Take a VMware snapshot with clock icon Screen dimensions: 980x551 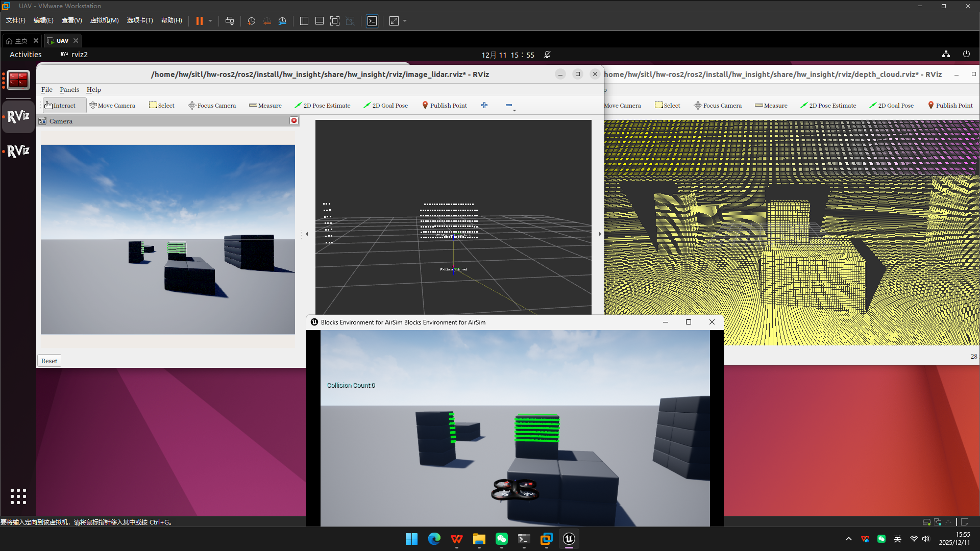tap(251, 21)
